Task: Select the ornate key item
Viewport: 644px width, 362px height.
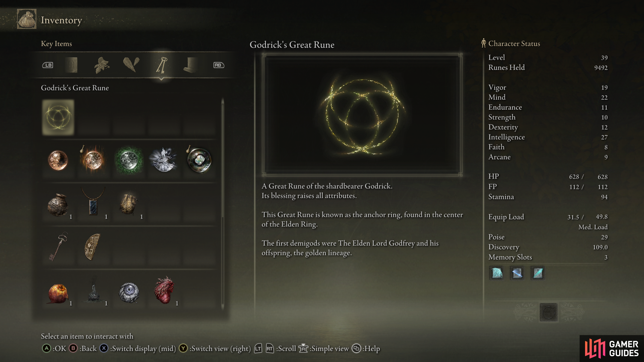Action: [58, 247]
